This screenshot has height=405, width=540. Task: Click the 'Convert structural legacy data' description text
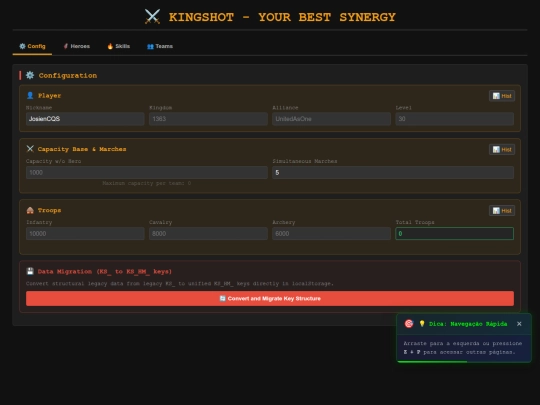pos(180,283)
